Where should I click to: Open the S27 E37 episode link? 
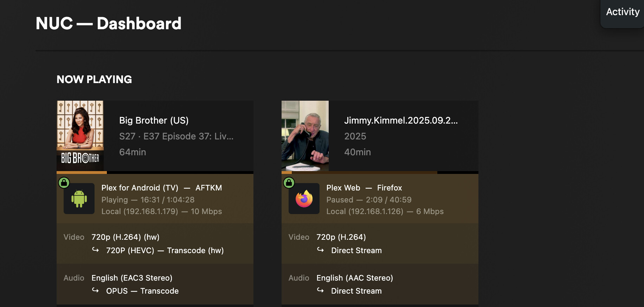176,136
